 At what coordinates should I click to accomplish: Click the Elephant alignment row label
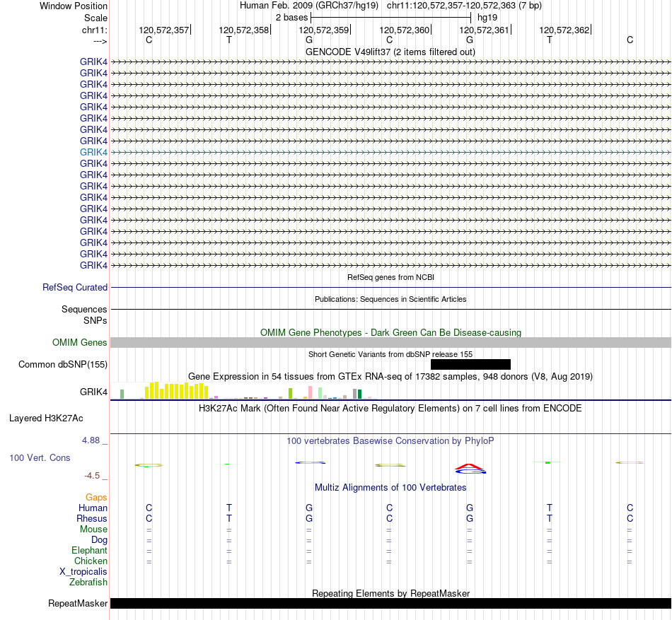click(89, 550)
